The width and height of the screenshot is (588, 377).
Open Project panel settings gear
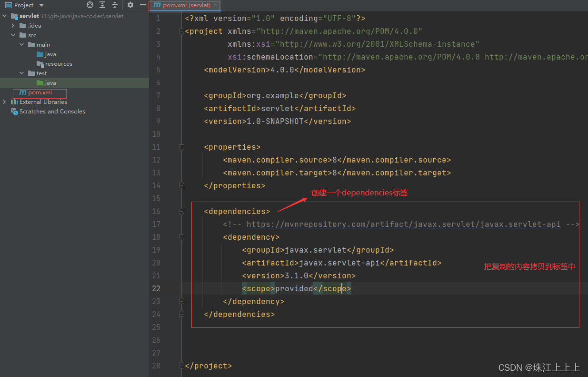tap(130, 5)
